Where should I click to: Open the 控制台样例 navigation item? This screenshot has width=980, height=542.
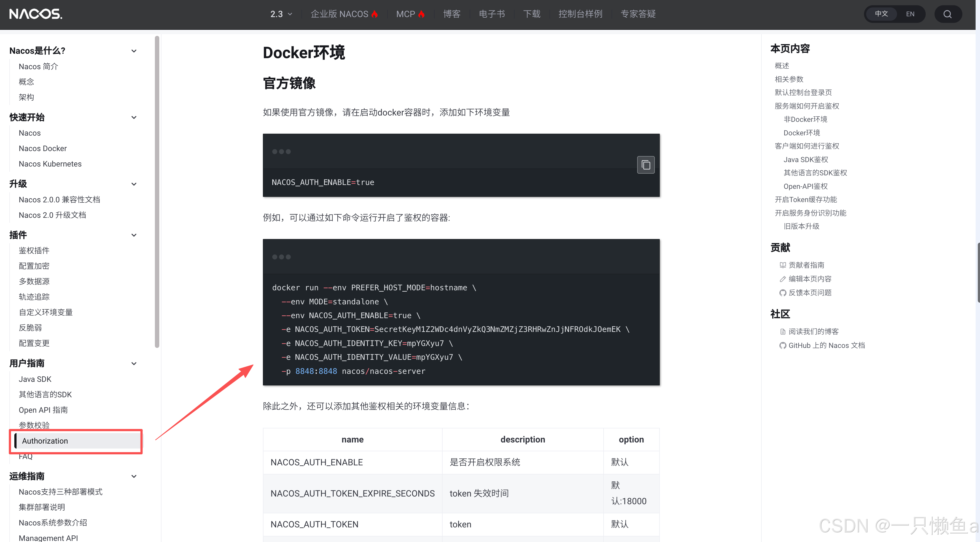[x=580, y=14]
